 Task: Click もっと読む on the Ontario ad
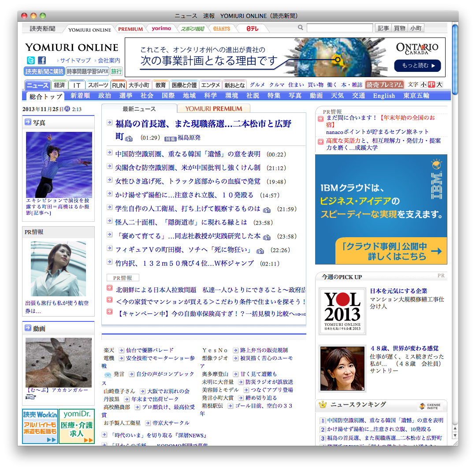click(417, 66)
